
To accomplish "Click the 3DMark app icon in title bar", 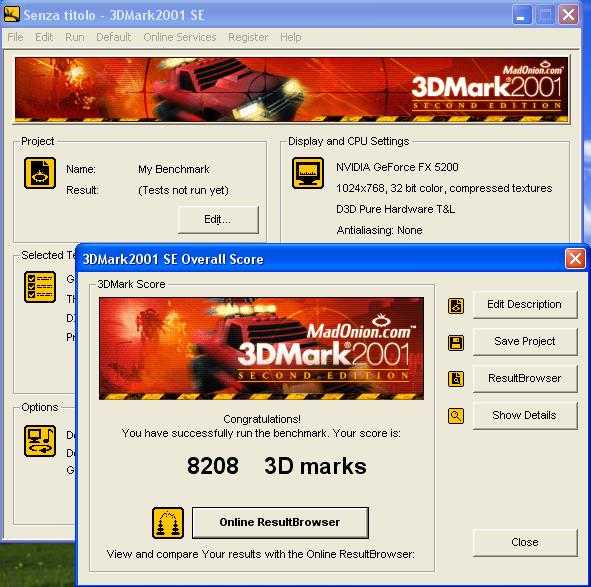I will pos(11,14).
